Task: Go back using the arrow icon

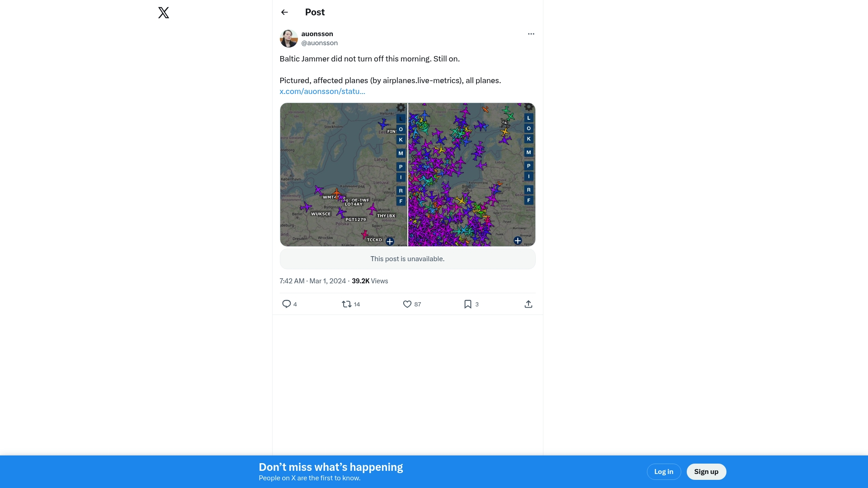Action: [284, 12]
